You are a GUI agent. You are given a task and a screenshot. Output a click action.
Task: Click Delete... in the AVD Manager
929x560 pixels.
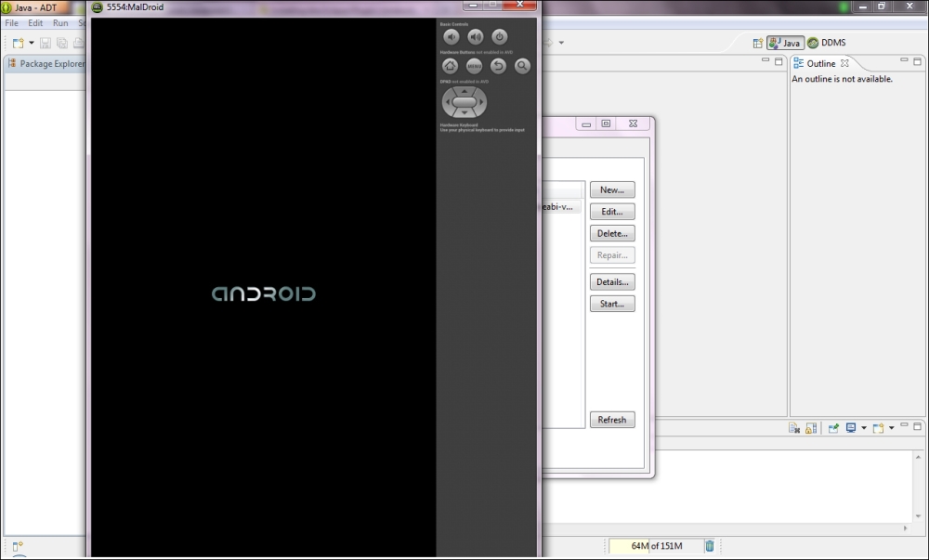click(612, 234)
